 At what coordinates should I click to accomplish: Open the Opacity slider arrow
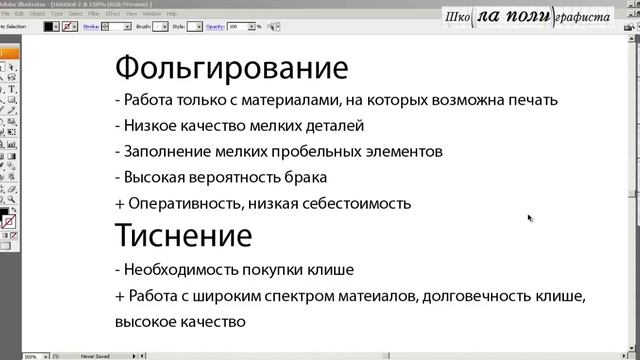[252, 27]
